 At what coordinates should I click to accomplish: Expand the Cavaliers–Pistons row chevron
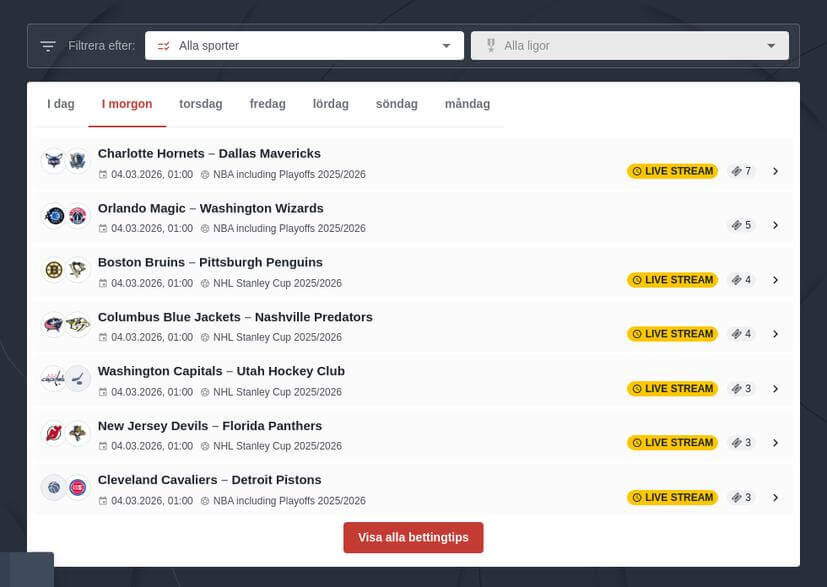pos(775,497)
